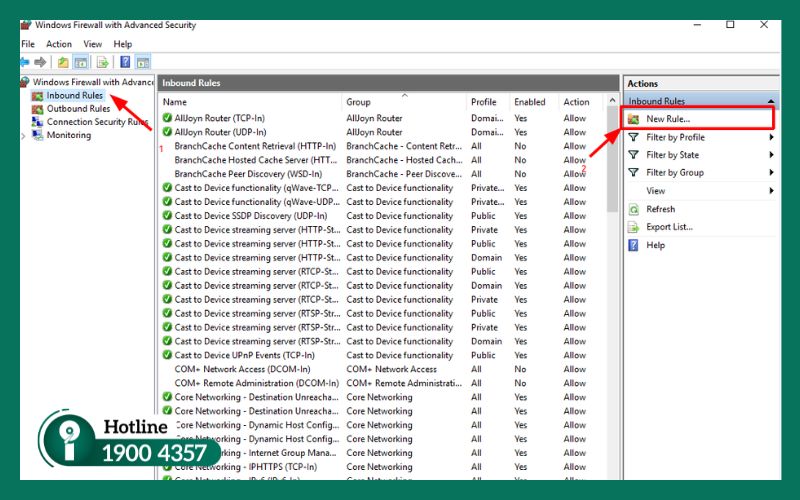Expand the Monitoring tree node arrow
This screenshot has width=800, height=500.
[23, 136]
